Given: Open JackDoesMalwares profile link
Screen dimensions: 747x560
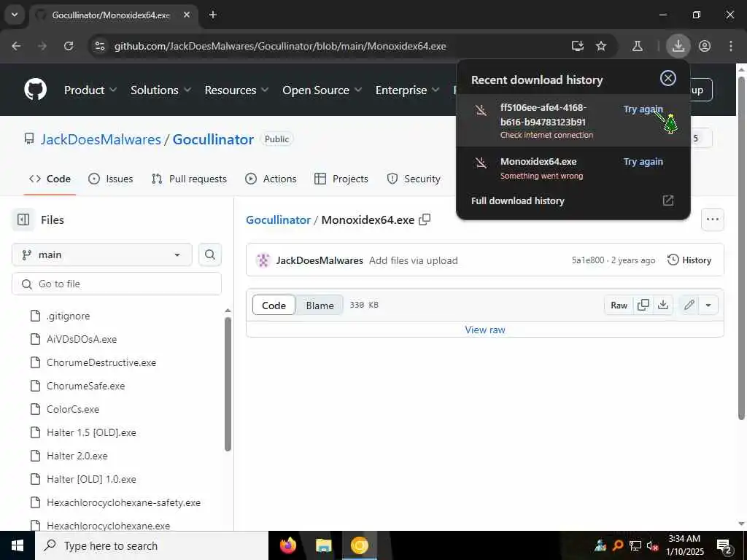Looking at the screenshot, I should [x=101, y=139].
